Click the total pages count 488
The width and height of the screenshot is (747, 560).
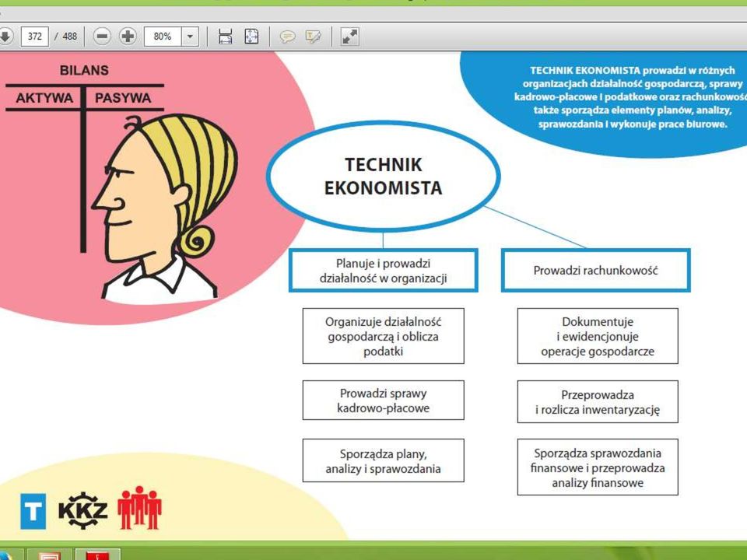[x=70, y=37]
